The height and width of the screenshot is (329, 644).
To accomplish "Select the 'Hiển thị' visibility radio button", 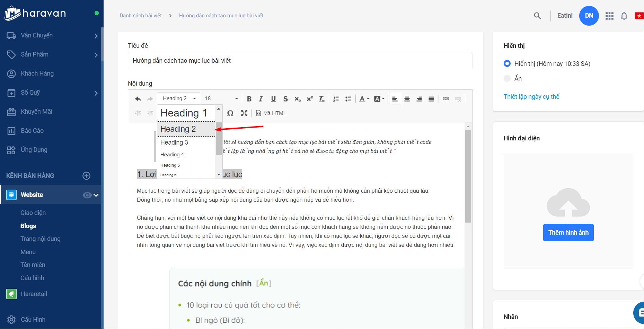I will (x=507, y=63).
